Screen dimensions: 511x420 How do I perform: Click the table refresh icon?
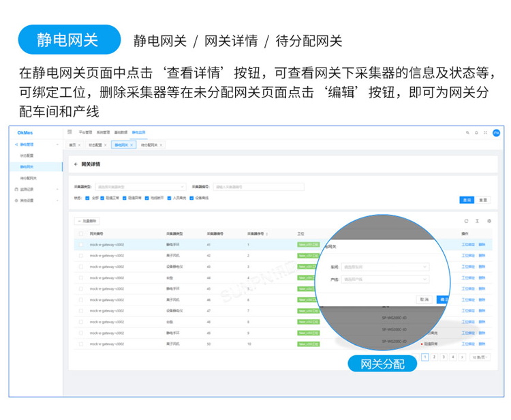pos(466,221)
